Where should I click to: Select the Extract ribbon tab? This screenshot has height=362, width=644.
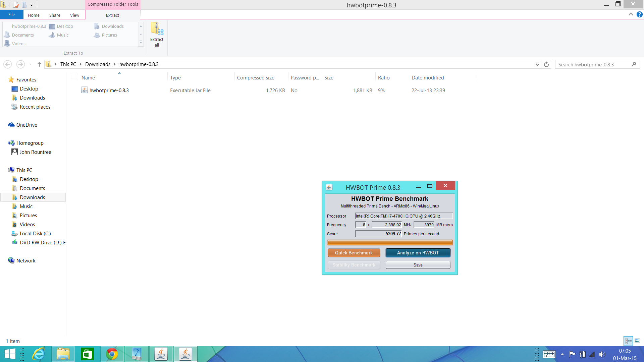112,15
